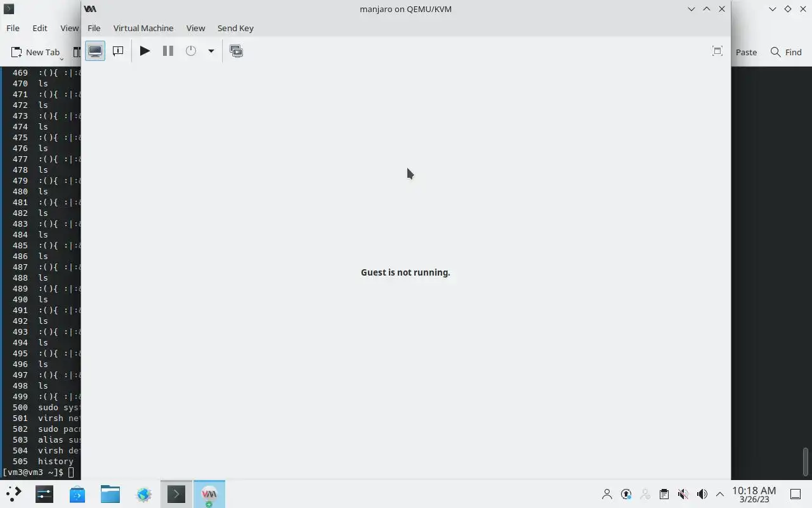
Task: Open volume control tray icon
Action: coord(702,494)
